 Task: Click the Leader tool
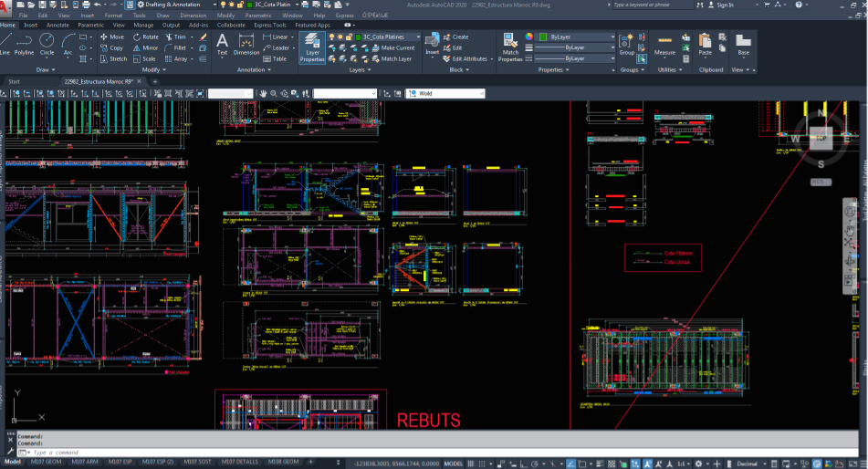click(x=277, y=48)
